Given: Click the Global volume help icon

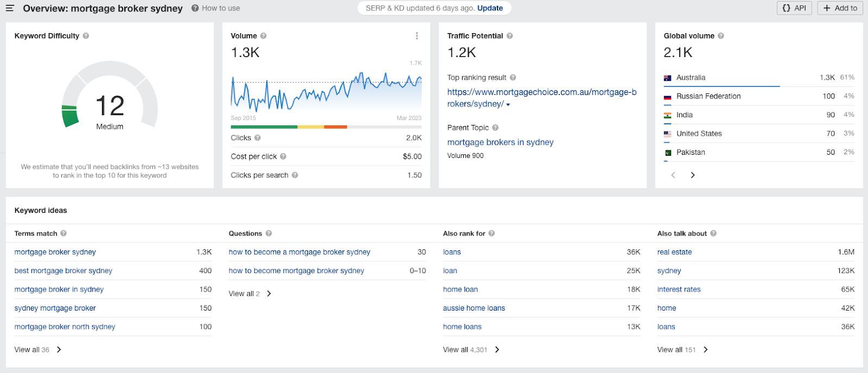Looking at the screenshot, I should pyautogui.click(x=721, y=36).
